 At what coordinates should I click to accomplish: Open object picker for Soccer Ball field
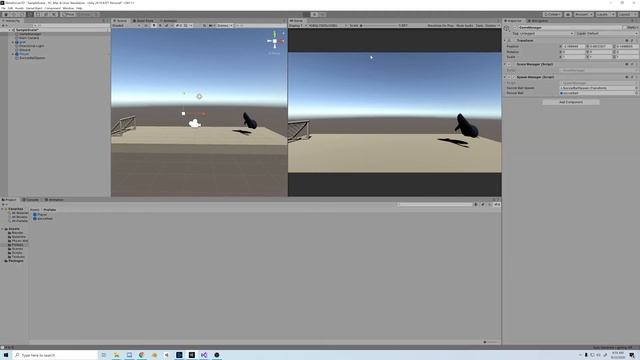tap(636, 93)
